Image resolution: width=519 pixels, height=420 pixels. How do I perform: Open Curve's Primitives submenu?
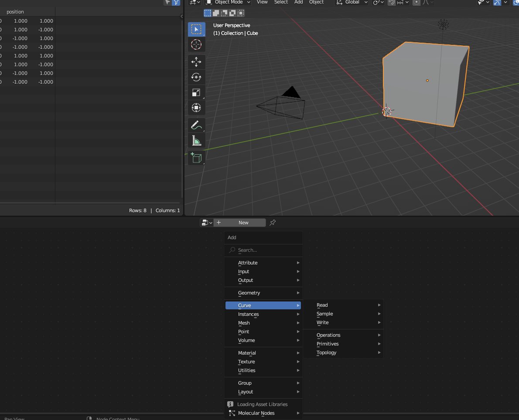tap(343, 344)
